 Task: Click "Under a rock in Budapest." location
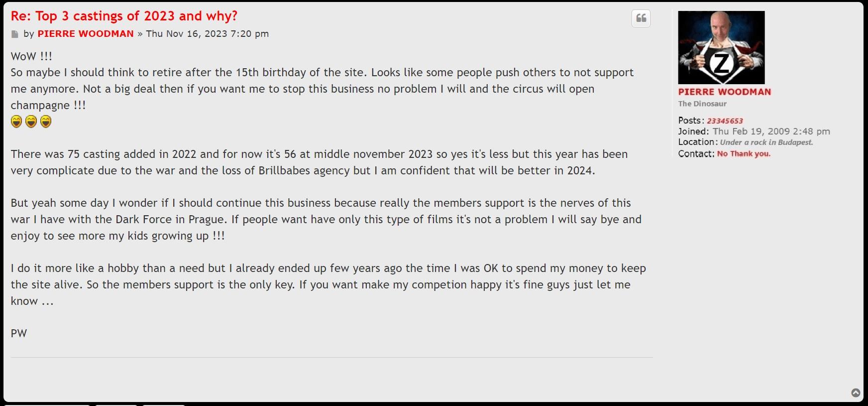coord(766,142)
